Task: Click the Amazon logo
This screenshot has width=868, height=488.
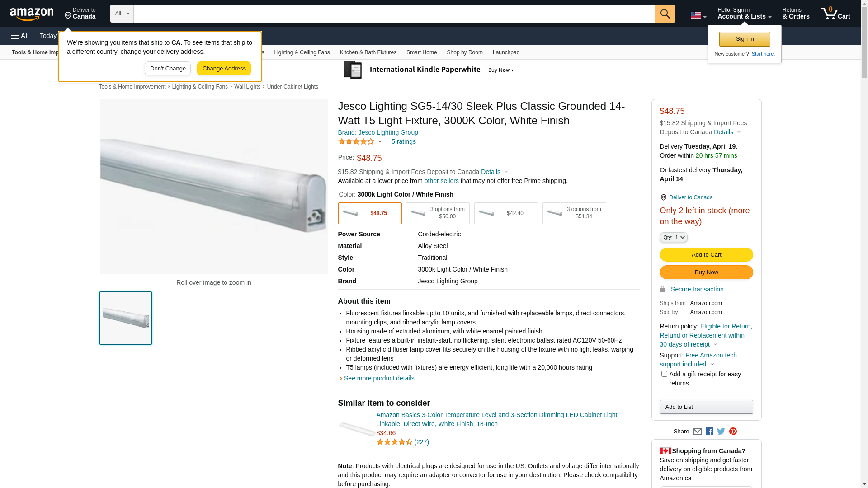Action: pos(32,14)
